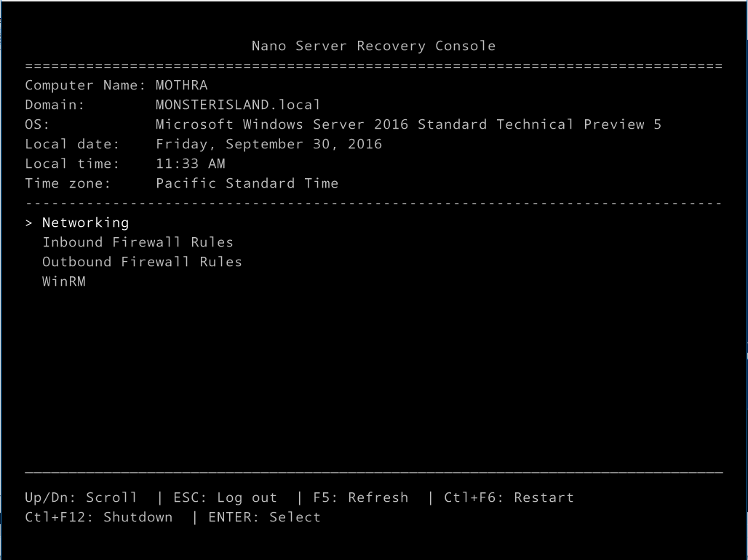This screenshot has height=560, width=748.
Task: Click the computer name MOTHRA
Action: (x=181, y=84)
